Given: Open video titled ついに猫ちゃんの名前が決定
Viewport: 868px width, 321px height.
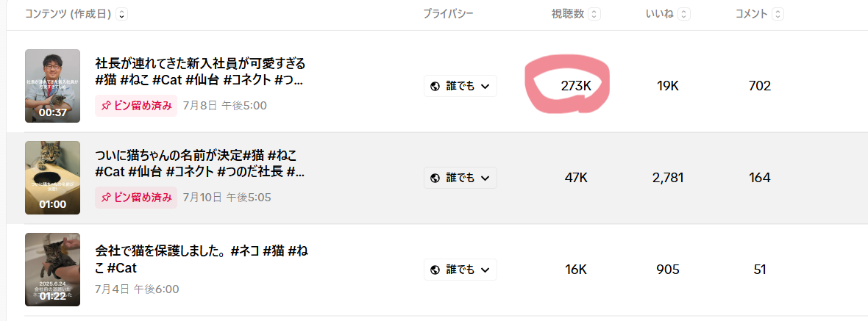Looking at the screenshot, I should point(196,155).
